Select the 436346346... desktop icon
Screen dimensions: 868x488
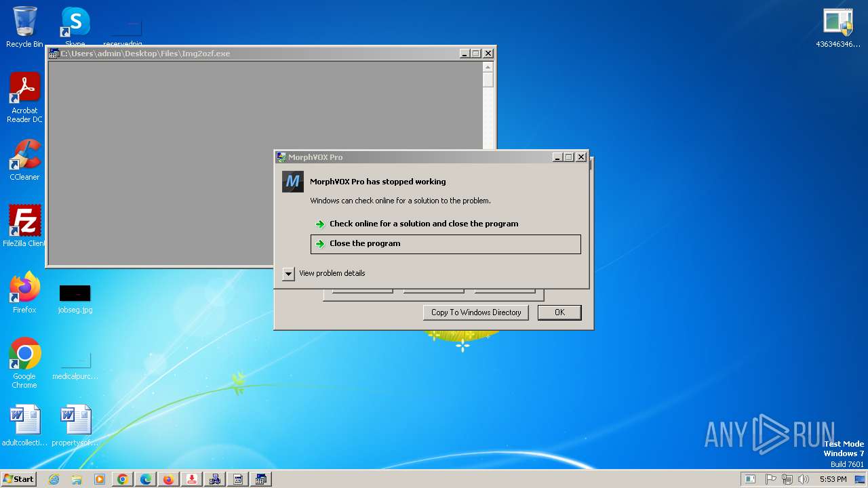[x=838, y=27]
